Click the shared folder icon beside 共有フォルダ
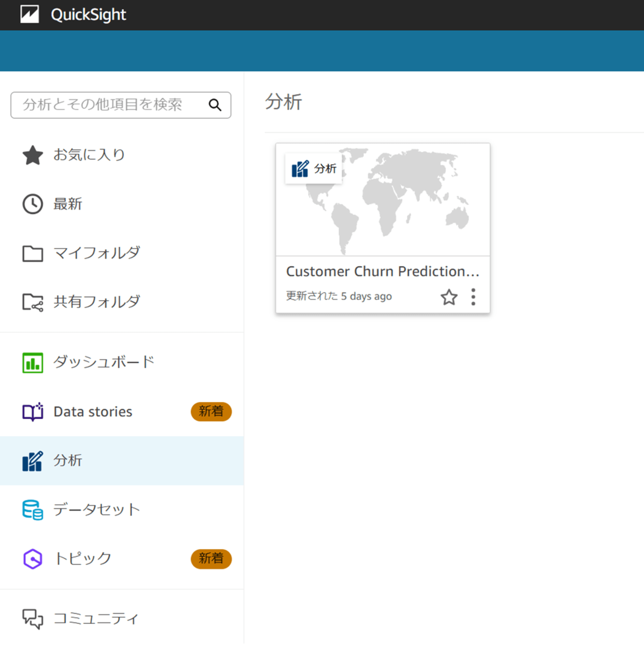The height and width of the screenshot is (651, 644). click(x=33, y=302)
